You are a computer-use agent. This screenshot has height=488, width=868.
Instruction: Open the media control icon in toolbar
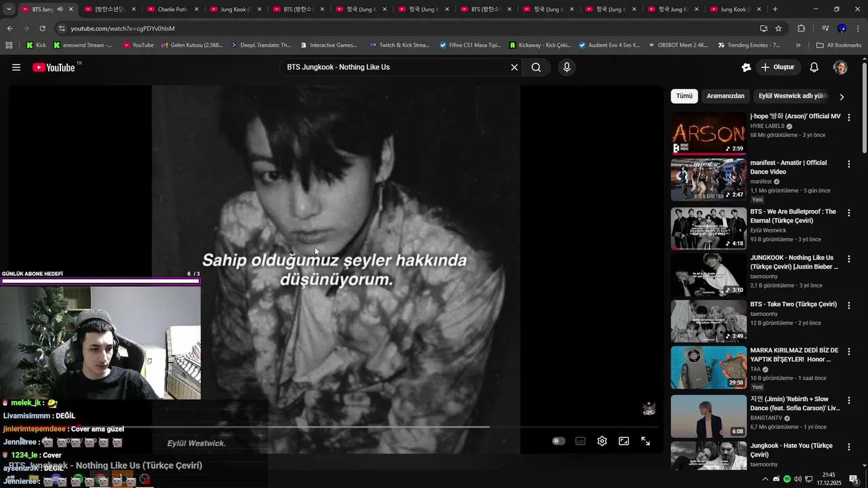(x=825, y=28)
